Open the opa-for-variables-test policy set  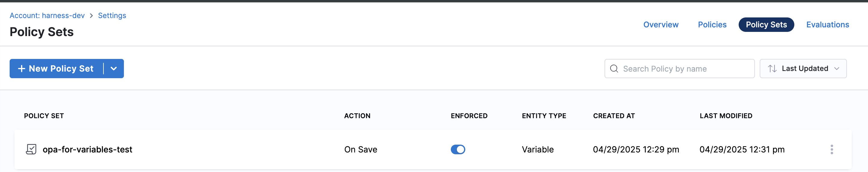pyautogui.click(x=87, y=149)
